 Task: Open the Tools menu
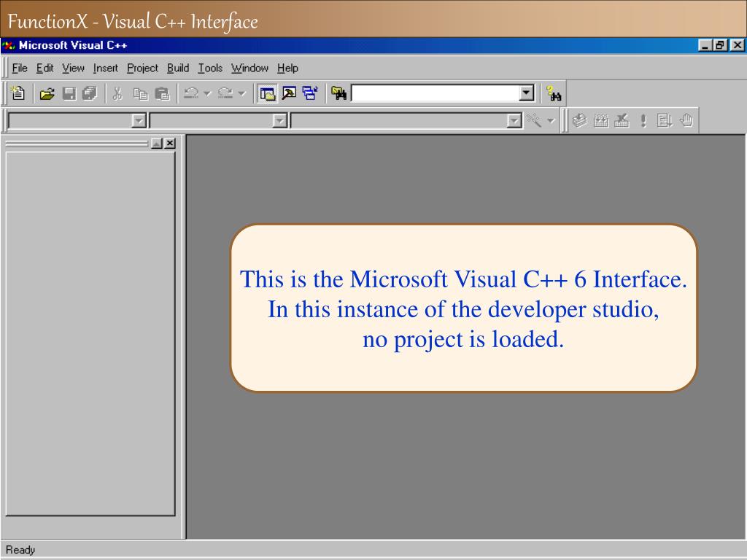click(x=210, y=68)
